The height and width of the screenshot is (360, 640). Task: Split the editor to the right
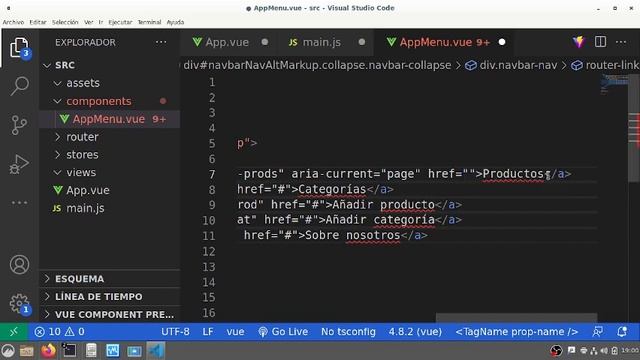[x=600, y=42]
